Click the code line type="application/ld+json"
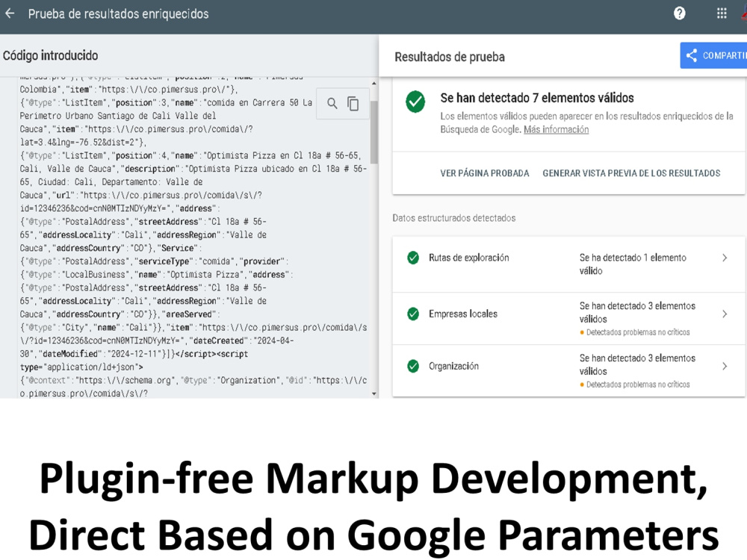747x560 pixels. 81,367
